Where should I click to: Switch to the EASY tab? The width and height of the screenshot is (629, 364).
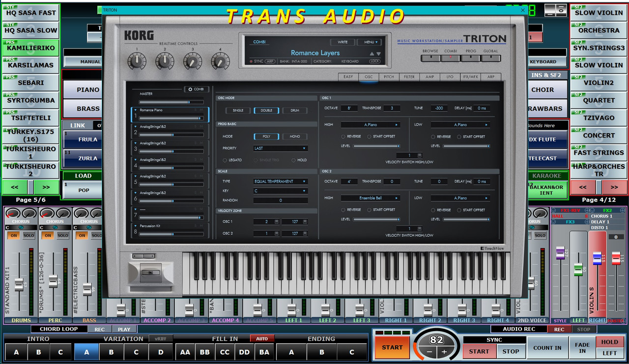(348, 77)
